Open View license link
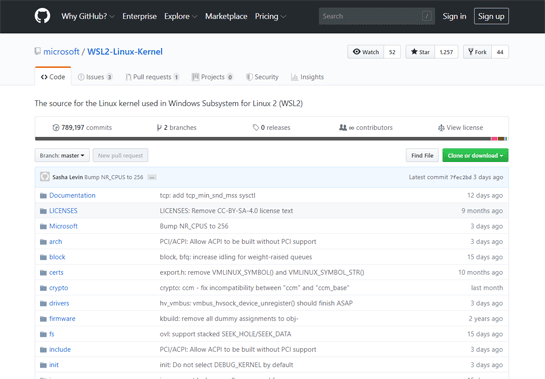Screen dimensions: 545x379 coord(461,128)
